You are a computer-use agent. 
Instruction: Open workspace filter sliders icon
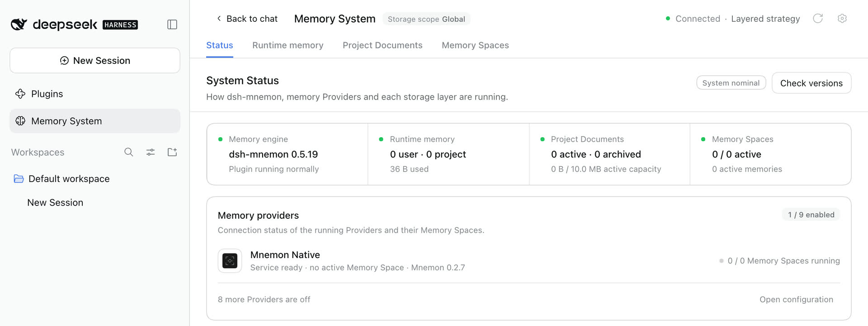(x=151, y=152)
